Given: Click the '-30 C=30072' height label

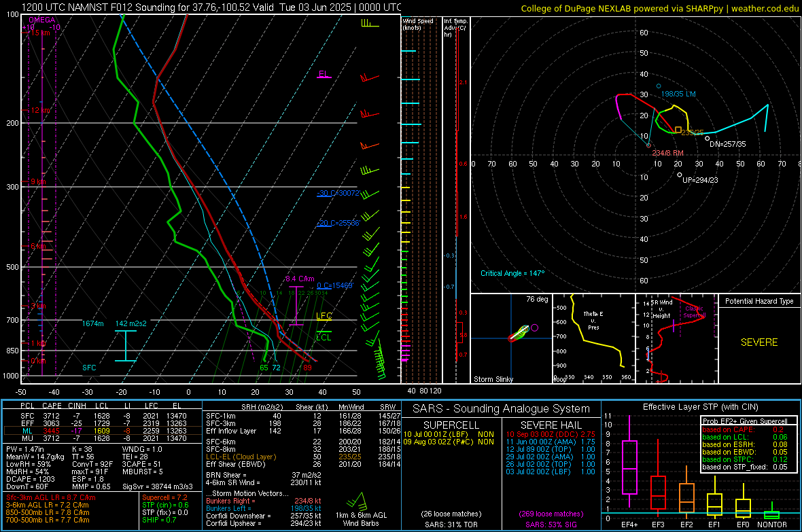Looking at the screenshot, I should click(x=338, y=194).
